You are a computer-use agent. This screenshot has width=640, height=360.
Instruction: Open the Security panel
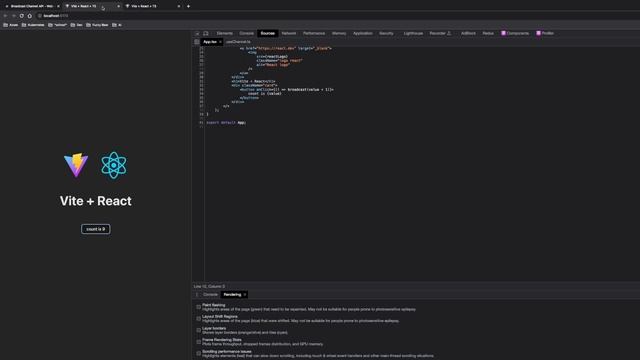(386, 33)
